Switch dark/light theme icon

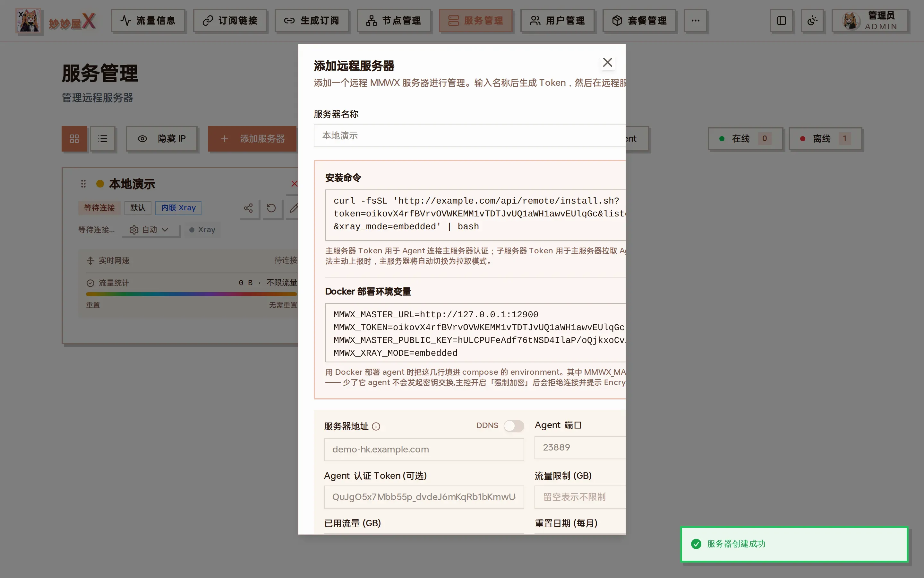(812, 20)
